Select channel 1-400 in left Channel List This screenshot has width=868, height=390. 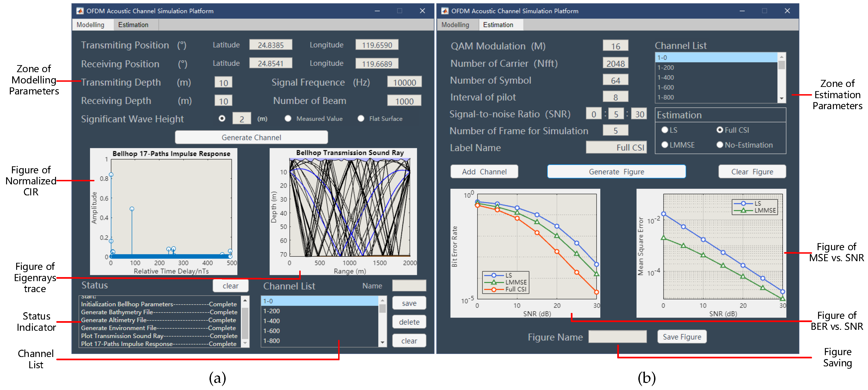pyautogui.click(x=272, y=321)
